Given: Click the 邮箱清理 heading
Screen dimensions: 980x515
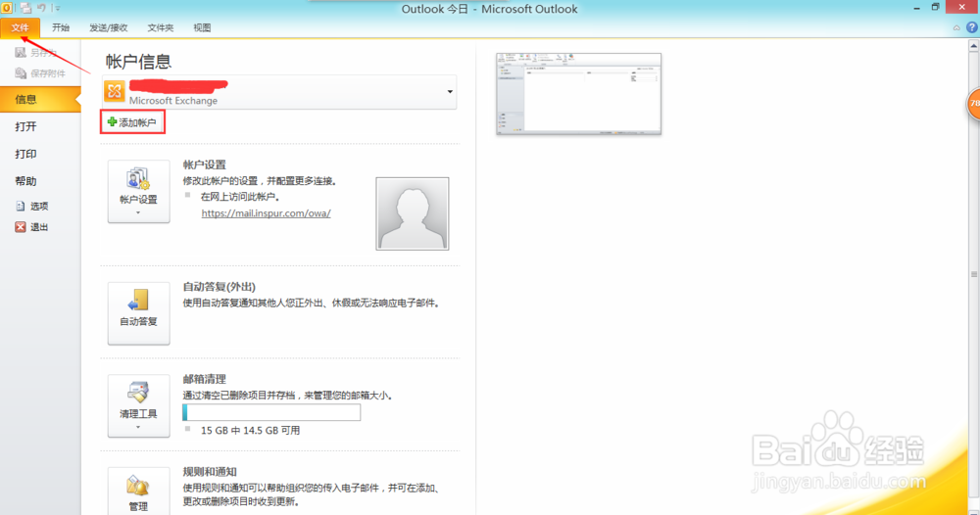Looking at the screenshot, I should [x=205, y=379].
